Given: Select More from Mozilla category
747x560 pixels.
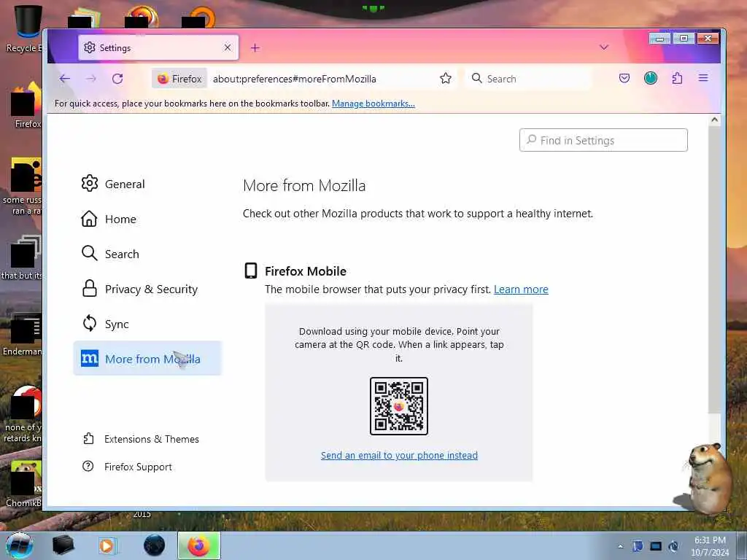Looking at the screenshot, I should point(147,359).
